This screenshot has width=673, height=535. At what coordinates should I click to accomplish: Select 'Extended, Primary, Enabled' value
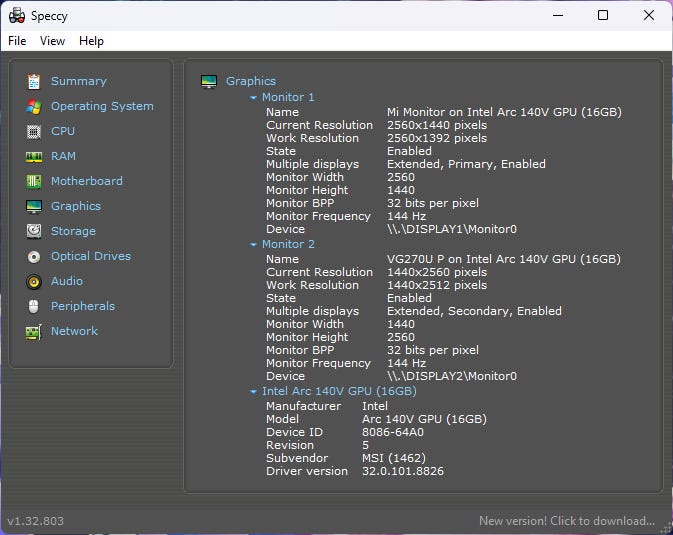click(466, 164)
